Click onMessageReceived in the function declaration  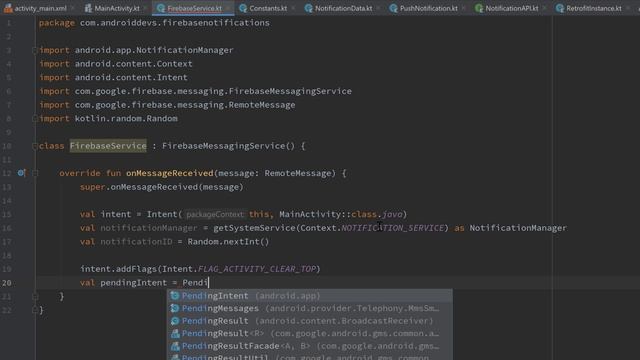169,173
